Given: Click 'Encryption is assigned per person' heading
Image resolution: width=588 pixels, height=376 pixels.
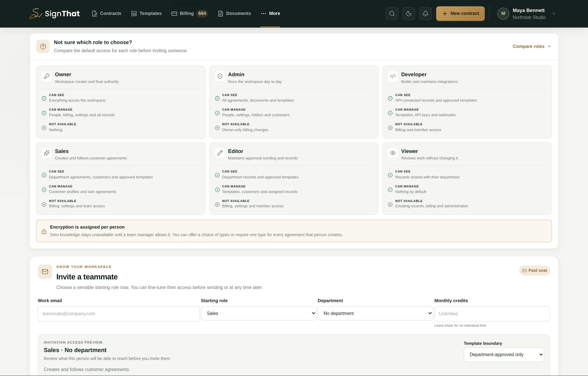Looking at the screenshot, I should tap(87, 227).
